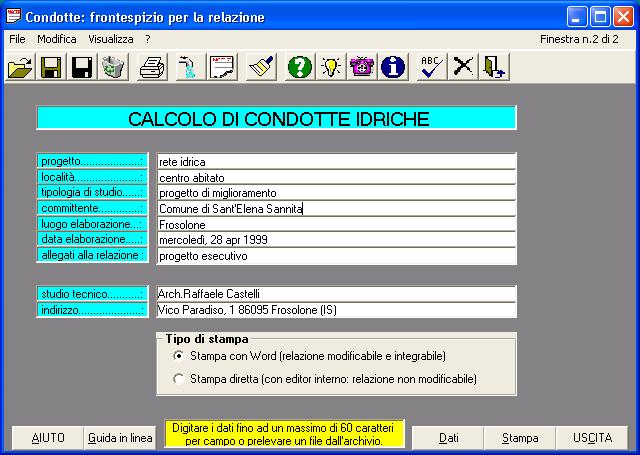Screen dimensions: 640x455
Task: Click the paintbrush icon in toolbar
Action: tap(260, 67)
